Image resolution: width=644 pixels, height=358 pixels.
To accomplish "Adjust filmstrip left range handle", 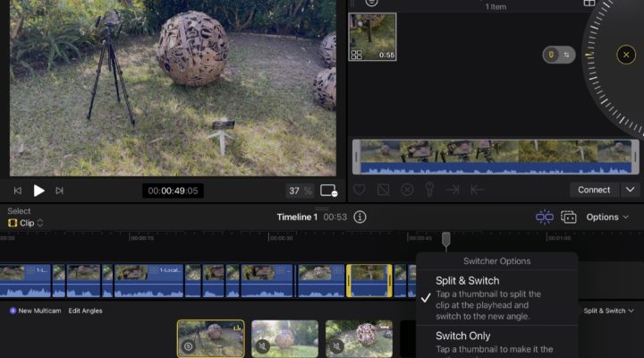I will tap(357, 157).
